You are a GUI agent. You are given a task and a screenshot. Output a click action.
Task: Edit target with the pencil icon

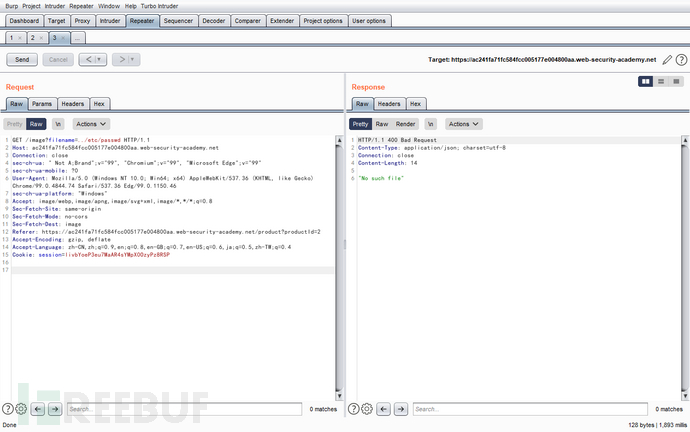667,60
